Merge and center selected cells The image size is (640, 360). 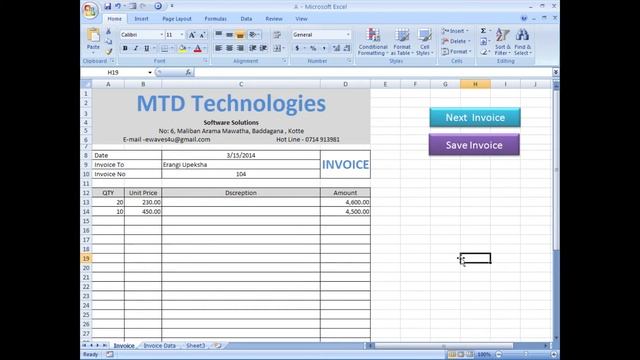click(277, 49)
